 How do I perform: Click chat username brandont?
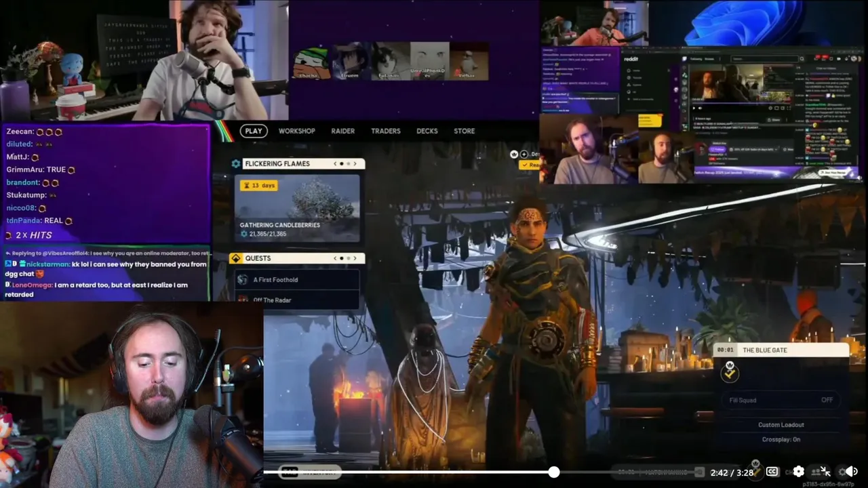click(x=22, y=182)
